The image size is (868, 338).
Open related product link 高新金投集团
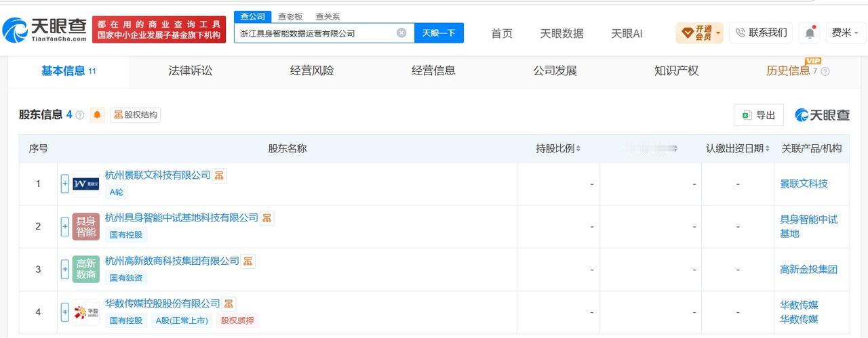tap(808, 269)
